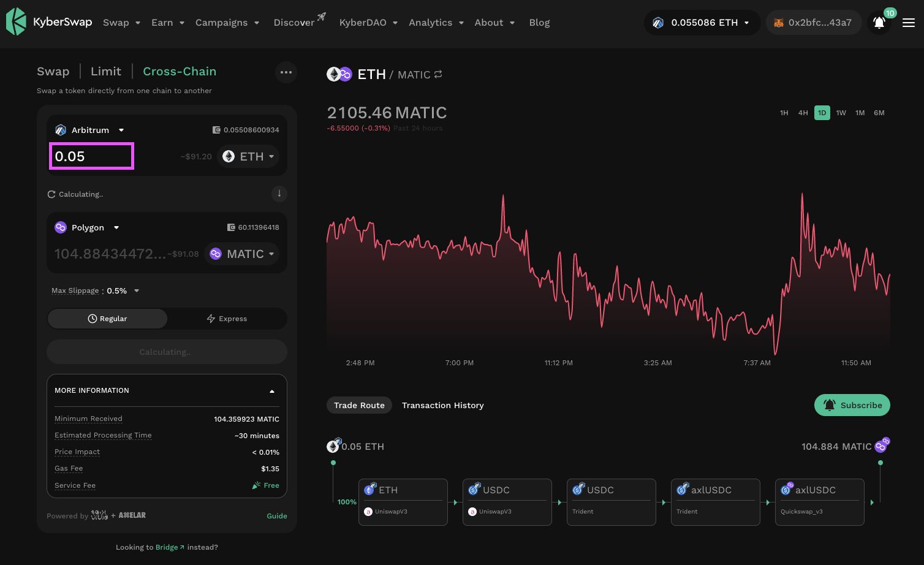Flip the ETH/MATIC pair icon
The image size is (924, 565).
coord(438,75)
